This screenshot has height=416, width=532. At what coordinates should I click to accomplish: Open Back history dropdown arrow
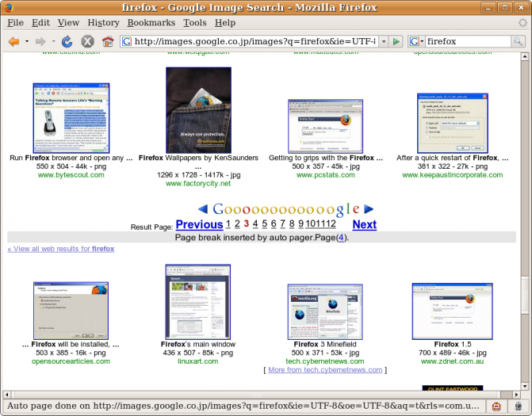(x=27, y=42)
